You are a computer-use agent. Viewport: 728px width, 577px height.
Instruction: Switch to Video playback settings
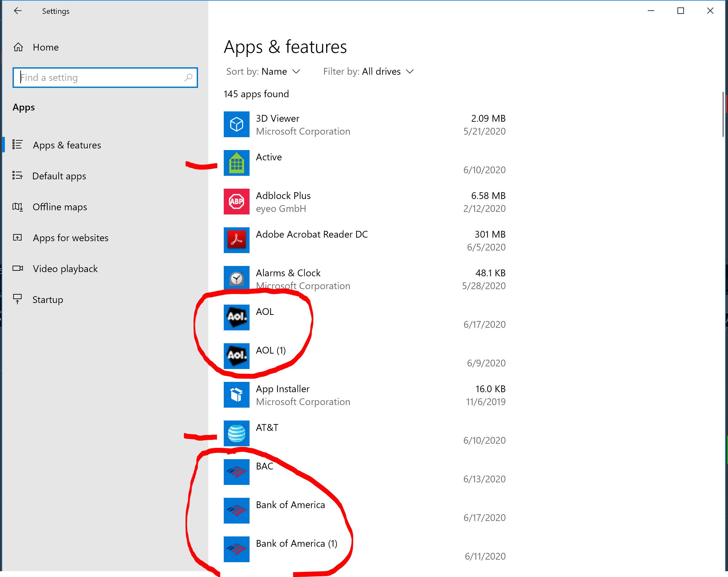pos(65,269)
